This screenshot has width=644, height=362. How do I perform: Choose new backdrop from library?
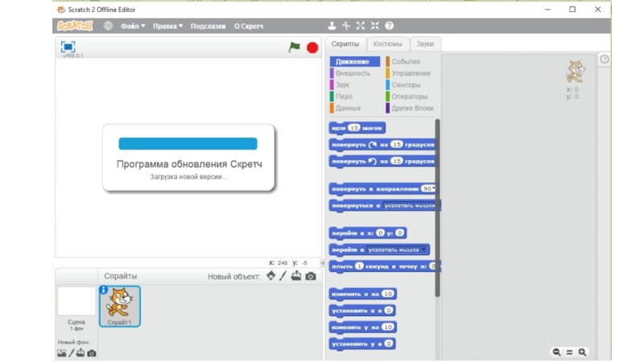click(x=62, y=353)
